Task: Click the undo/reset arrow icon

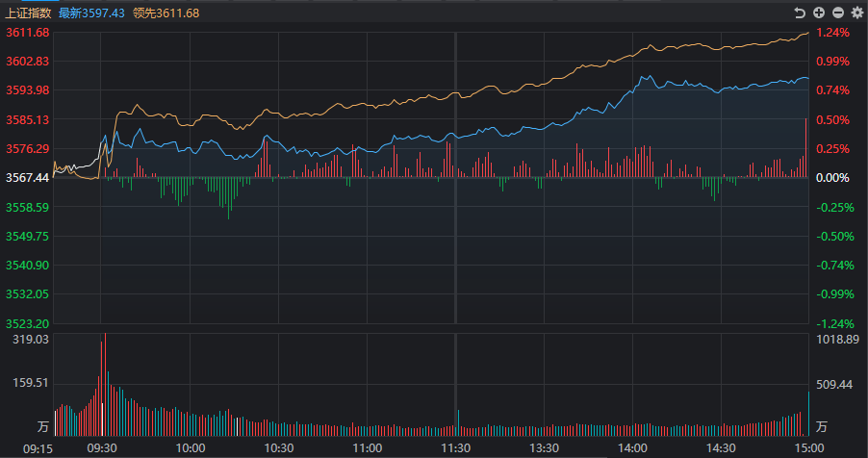Action: click(x=800, y=13)
